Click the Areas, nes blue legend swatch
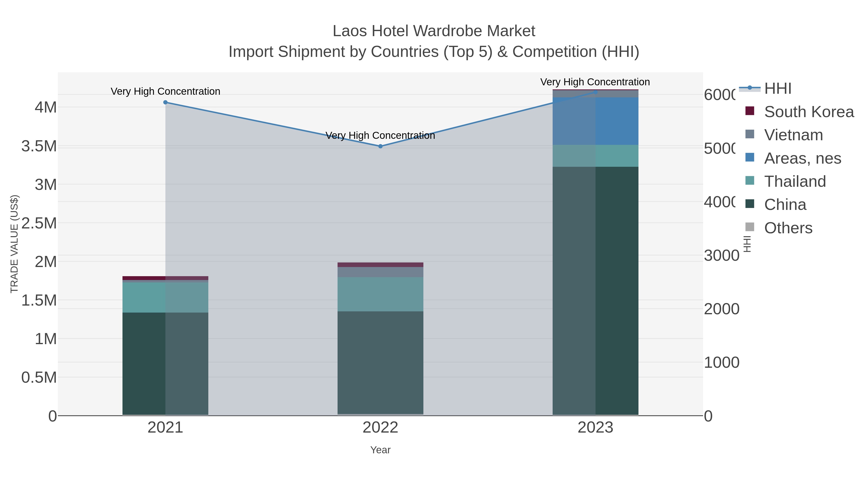Image resolution: width=868 pixels, height=488 pixels. 750,157
